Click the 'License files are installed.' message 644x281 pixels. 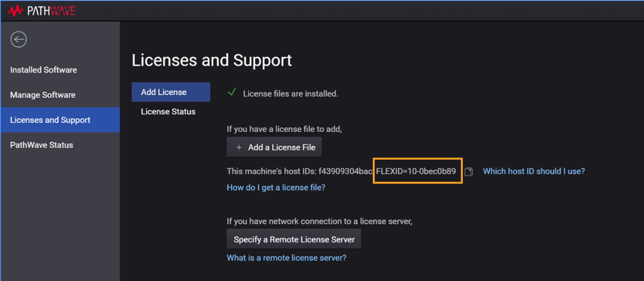(x=290, y=94)
